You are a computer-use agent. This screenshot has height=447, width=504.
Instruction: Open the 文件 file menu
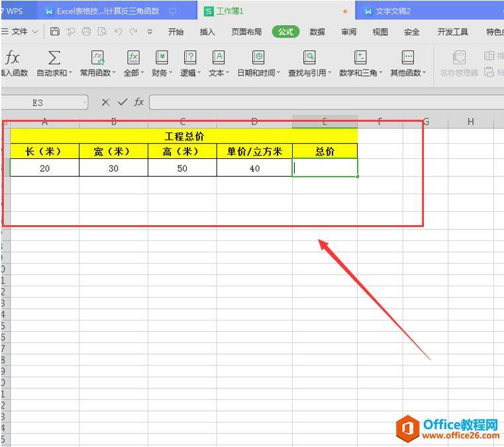point(19,32)
